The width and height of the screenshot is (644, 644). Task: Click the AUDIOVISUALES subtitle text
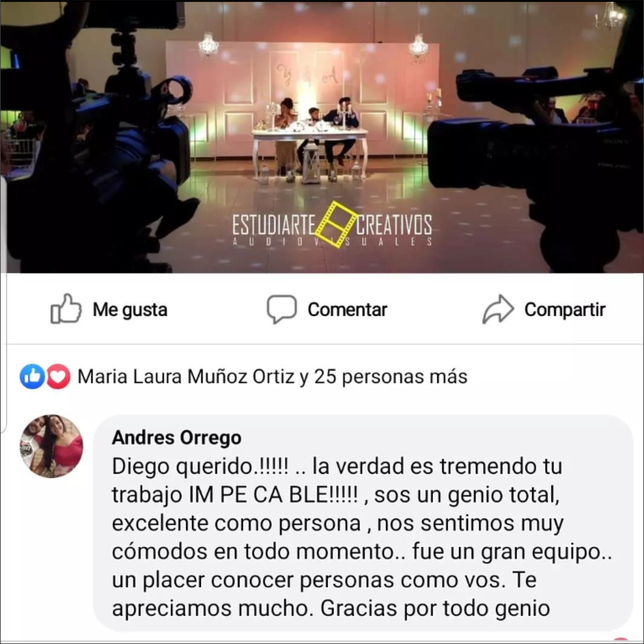[x=332, y=242]
